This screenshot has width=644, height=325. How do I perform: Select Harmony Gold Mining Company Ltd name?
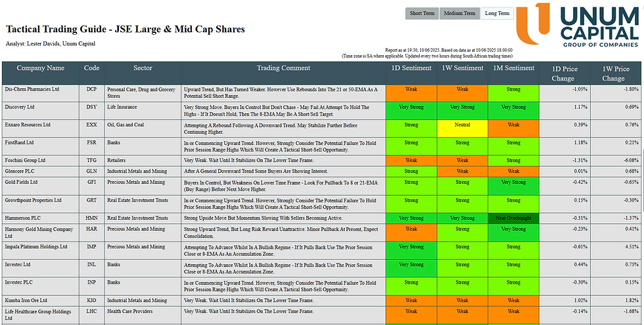point(39,232)
